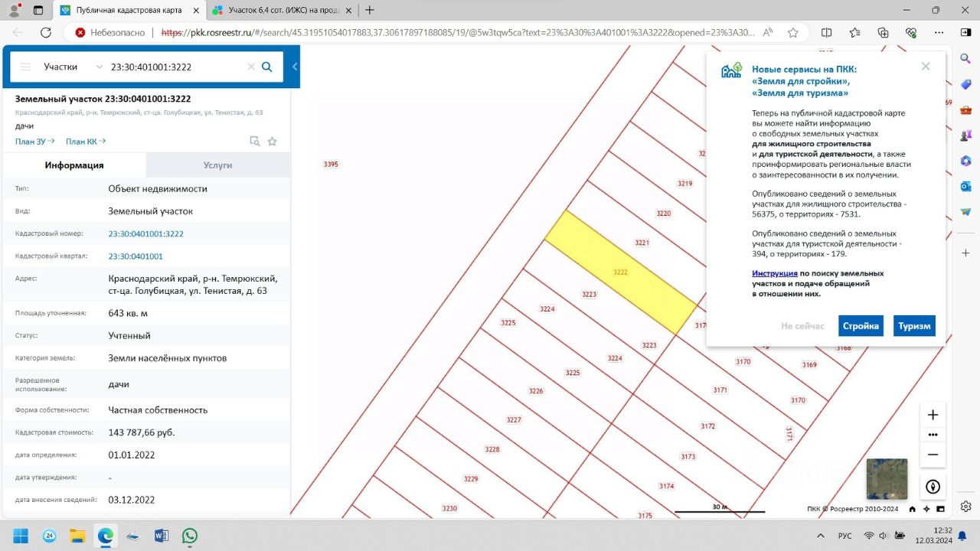Click the compass orientation button
This screenshot has width=980, height=551.
coord(933,487)
